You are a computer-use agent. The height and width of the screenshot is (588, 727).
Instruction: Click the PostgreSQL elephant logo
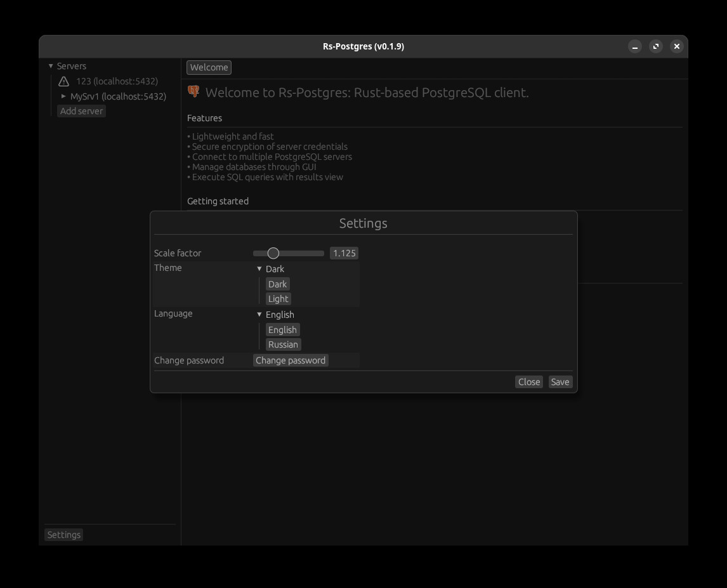click(193, 91)
